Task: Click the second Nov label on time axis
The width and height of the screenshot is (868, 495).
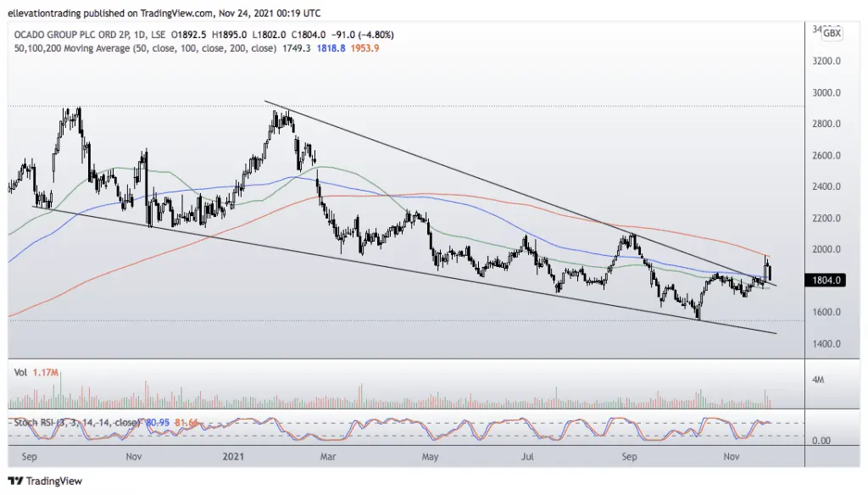Action: (x=732, y=456)
